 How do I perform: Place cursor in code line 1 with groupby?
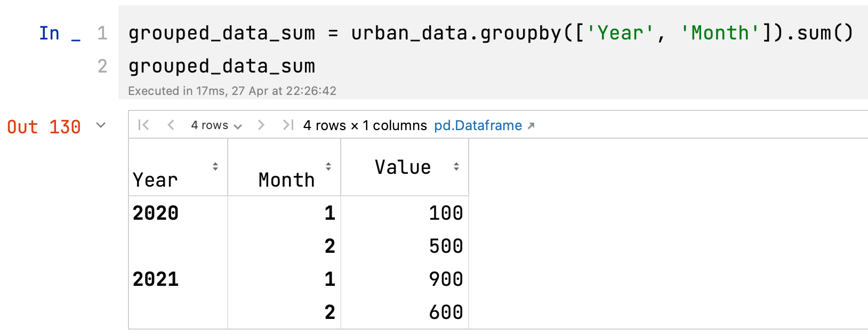pyautogui.click(x=491, y=33)
